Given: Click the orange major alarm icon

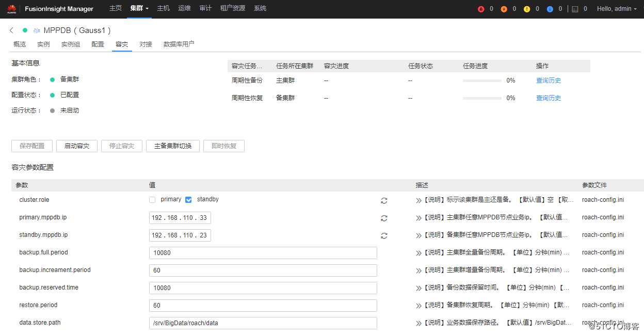Looking at the screenshot, I should [x=503, y=8].
